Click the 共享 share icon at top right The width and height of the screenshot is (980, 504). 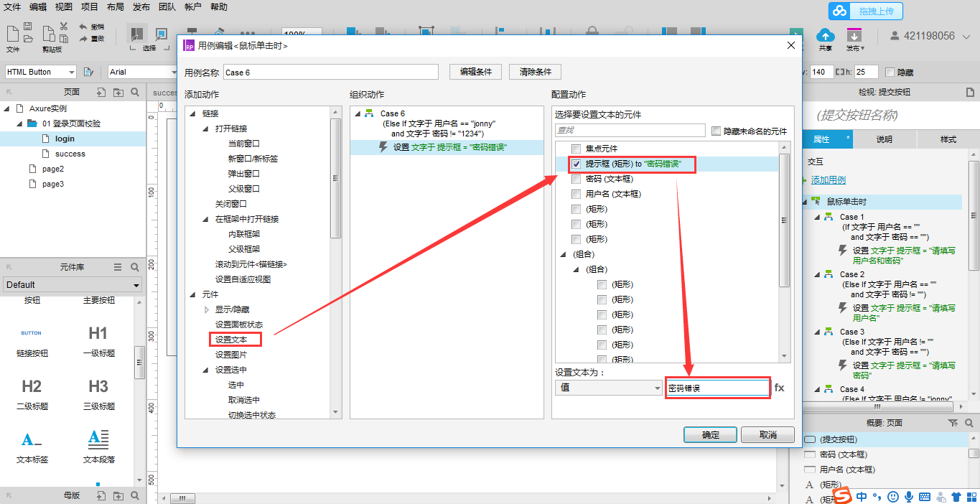tap(826, 34)
